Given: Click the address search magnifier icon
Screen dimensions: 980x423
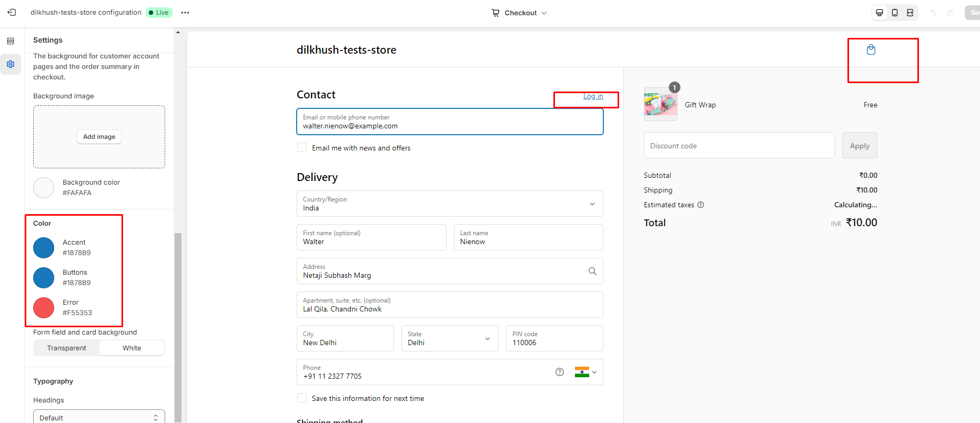Looking at the screenshot, I should 592,271.
